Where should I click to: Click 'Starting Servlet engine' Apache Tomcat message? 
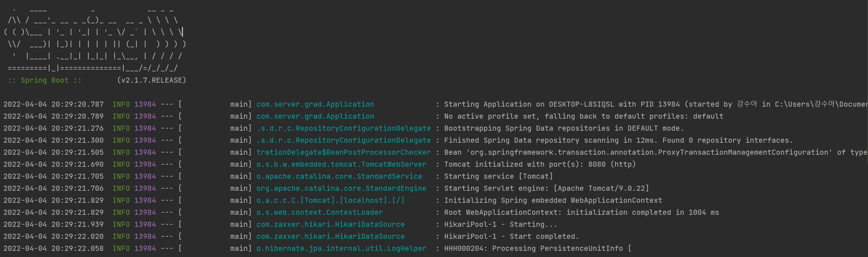tap(546, 188)
